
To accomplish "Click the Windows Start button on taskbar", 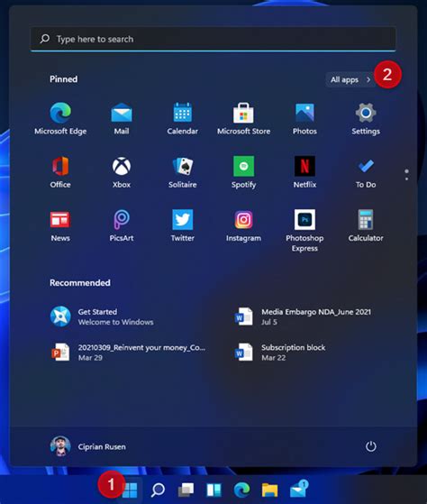I will [x=130, y=490].
